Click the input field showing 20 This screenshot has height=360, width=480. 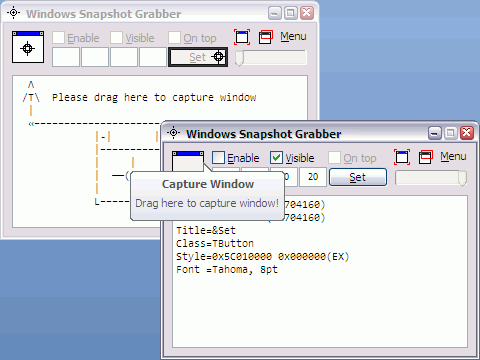(x=313, y=177)
